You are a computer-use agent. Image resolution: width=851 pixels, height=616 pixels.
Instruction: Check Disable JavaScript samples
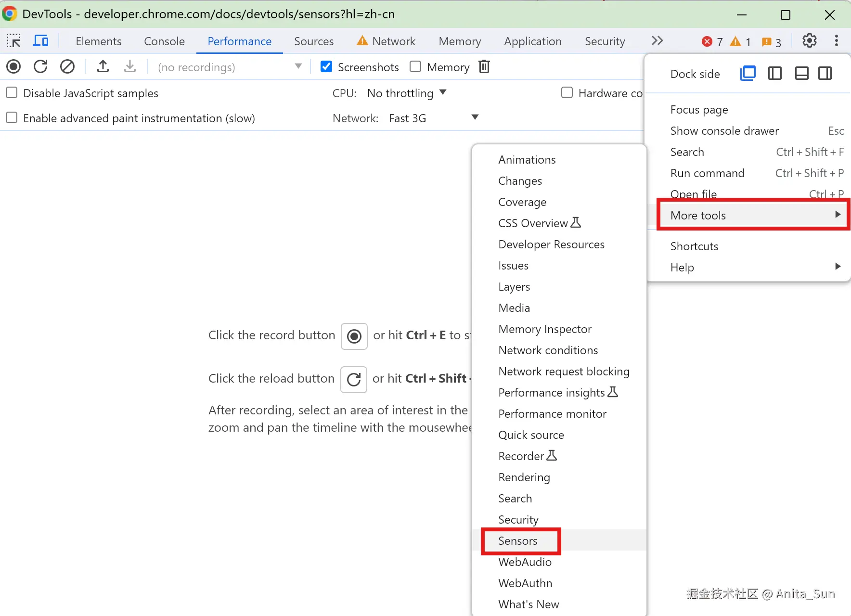pyautogui.click(x=12, y=92)
